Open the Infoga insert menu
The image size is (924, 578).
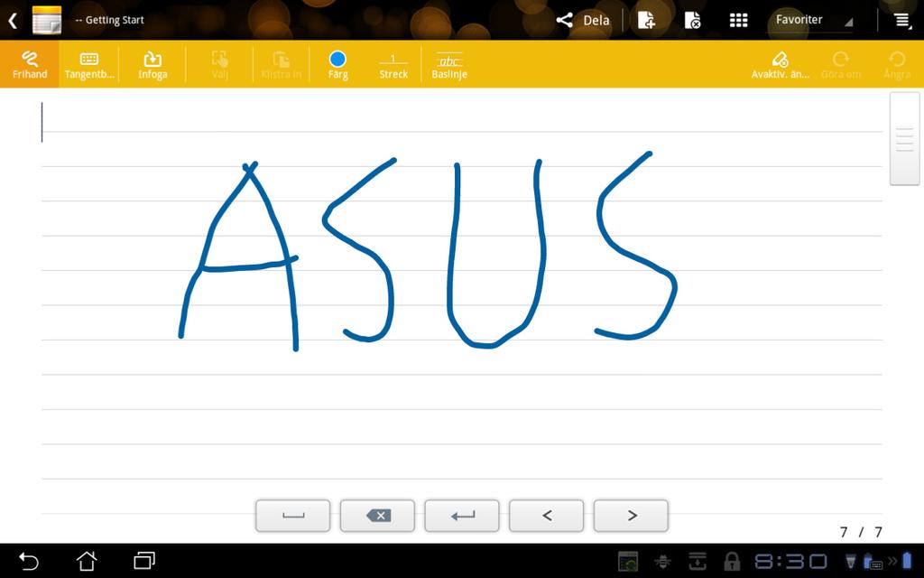coord(152,65)
